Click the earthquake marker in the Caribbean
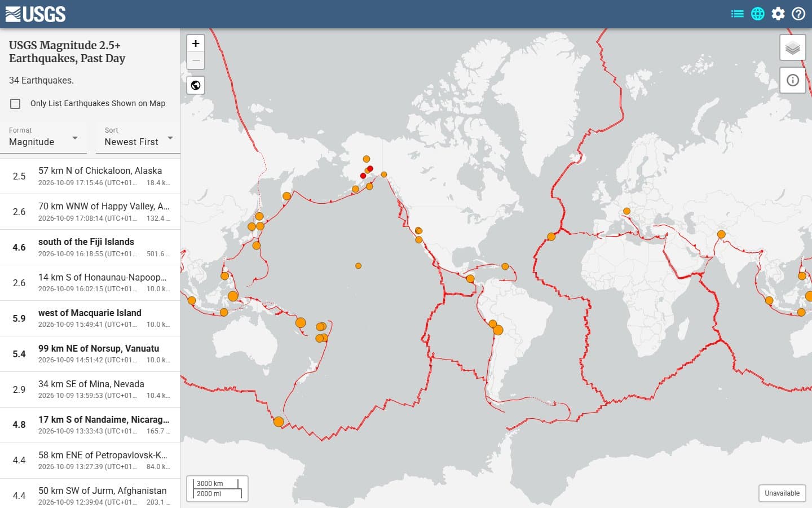The image size is (812, 508). [505, 266]
